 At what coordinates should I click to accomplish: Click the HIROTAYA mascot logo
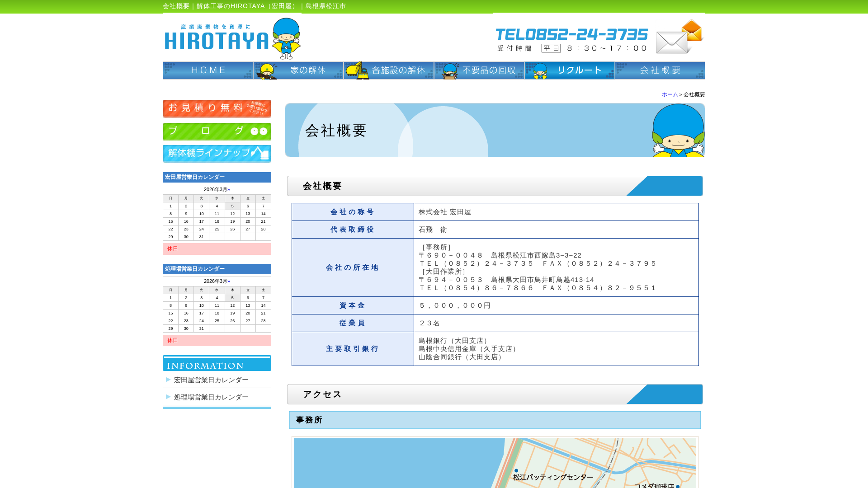tap(232, 38)
